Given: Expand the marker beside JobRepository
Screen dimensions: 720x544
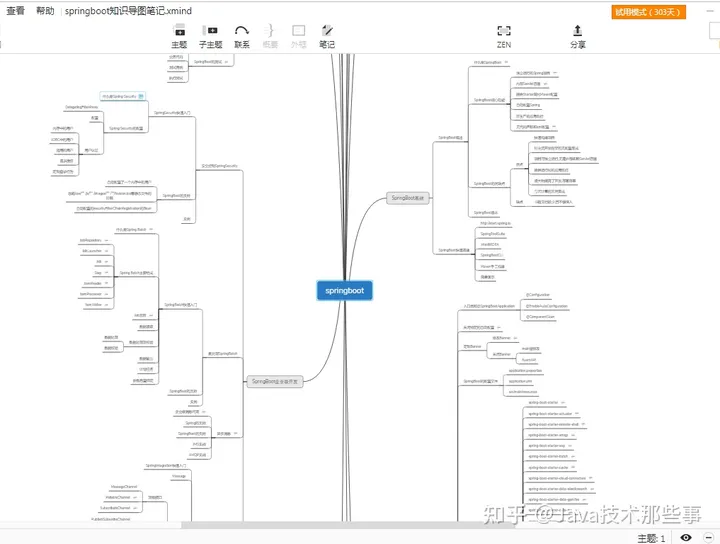Looking at the screenshot, I should tap(107, 240).
